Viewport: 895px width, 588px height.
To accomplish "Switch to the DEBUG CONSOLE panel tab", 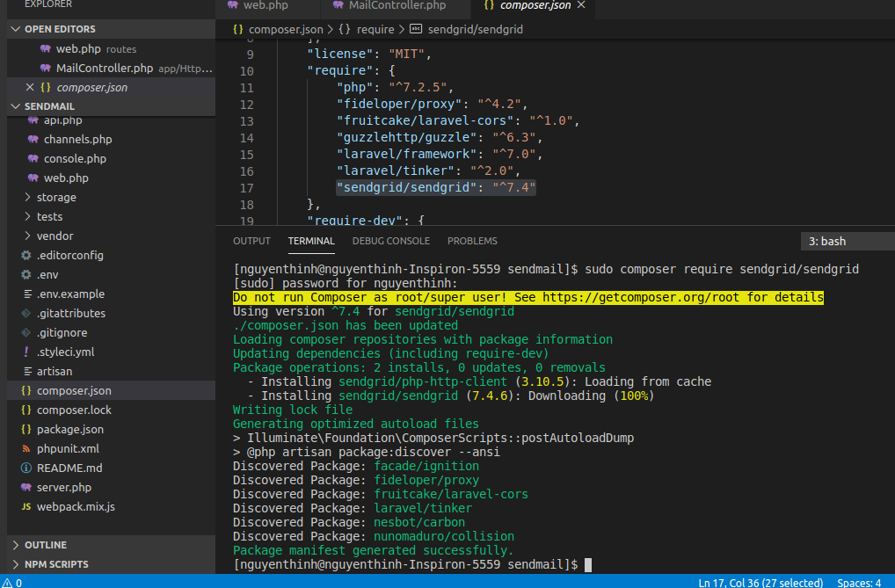I will point(391,241).
